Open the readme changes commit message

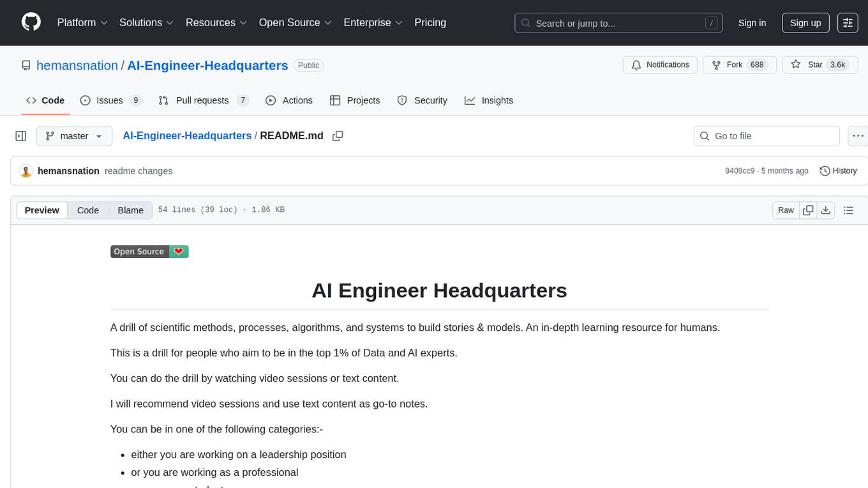138,171
